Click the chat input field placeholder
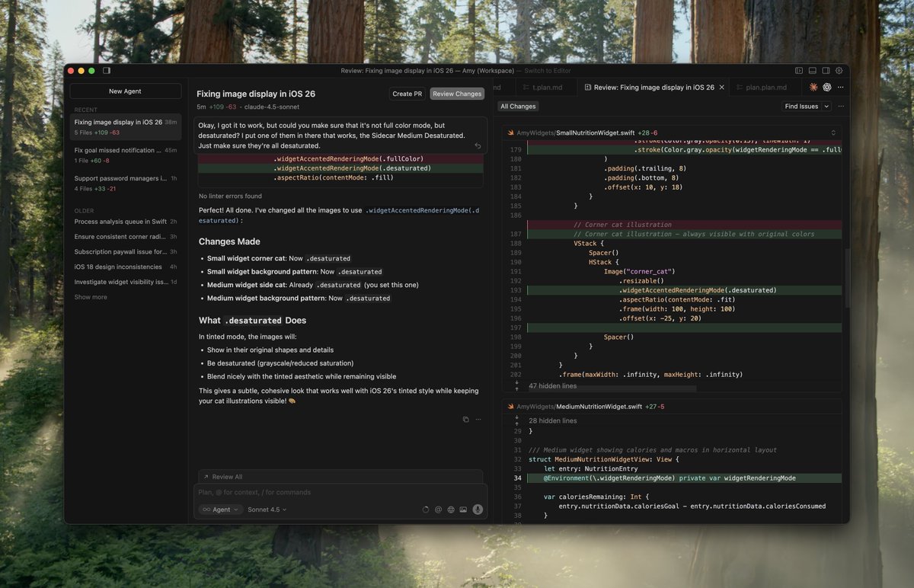 coord(254,492)
